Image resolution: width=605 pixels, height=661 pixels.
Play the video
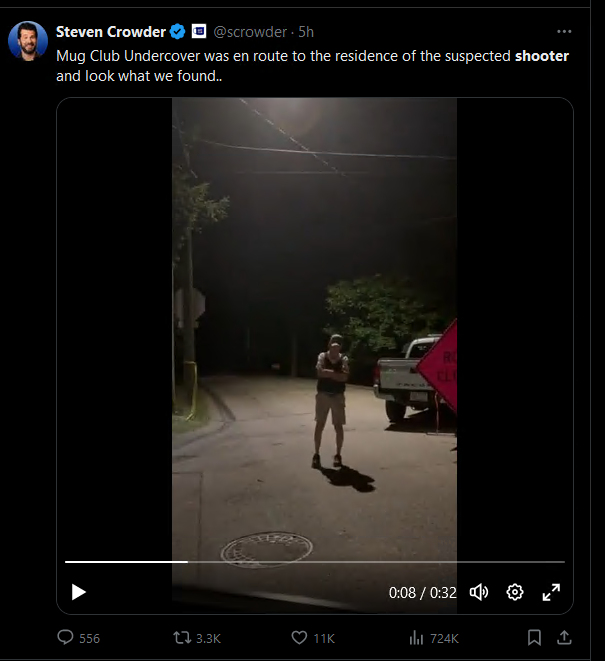[78, 592]
